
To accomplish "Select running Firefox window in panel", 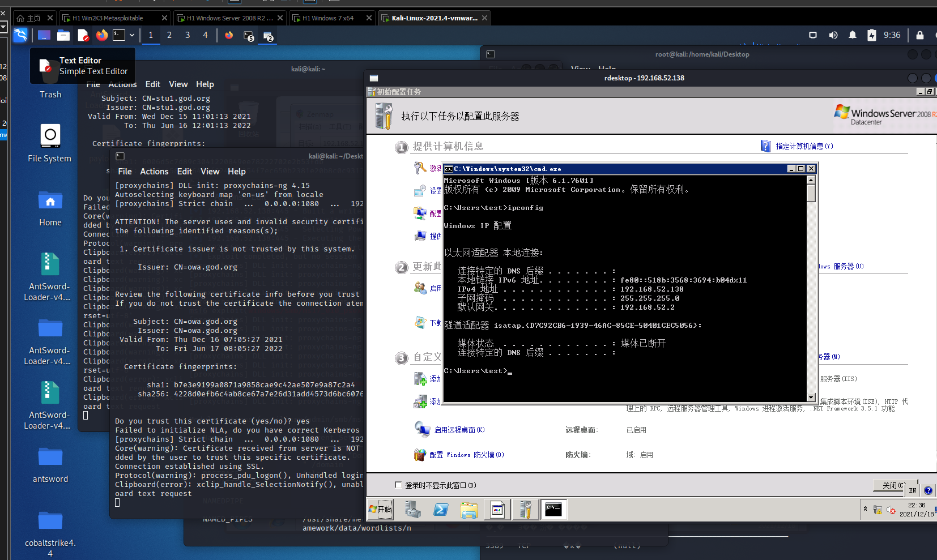I will [x=229, y=35].
